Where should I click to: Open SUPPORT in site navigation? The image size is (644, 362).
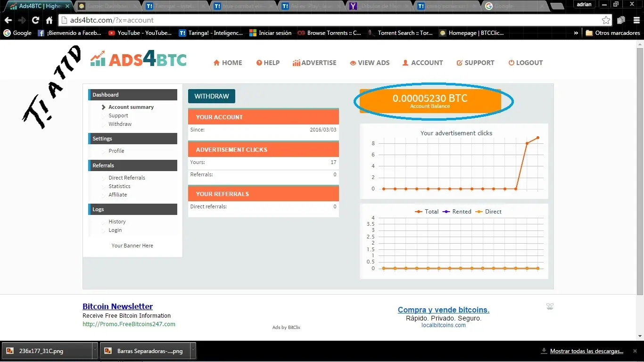pyautogui.click(x=475, y=63)
